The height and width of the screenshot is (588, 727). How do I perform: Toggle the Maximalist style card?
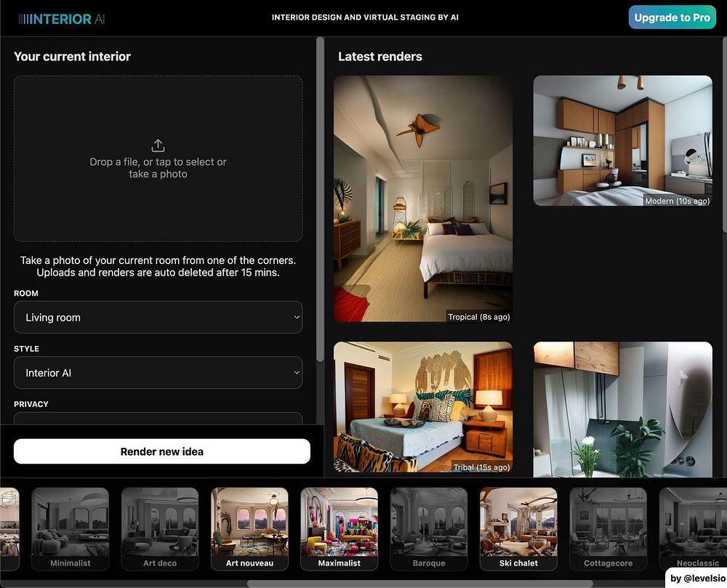point(340,528)
